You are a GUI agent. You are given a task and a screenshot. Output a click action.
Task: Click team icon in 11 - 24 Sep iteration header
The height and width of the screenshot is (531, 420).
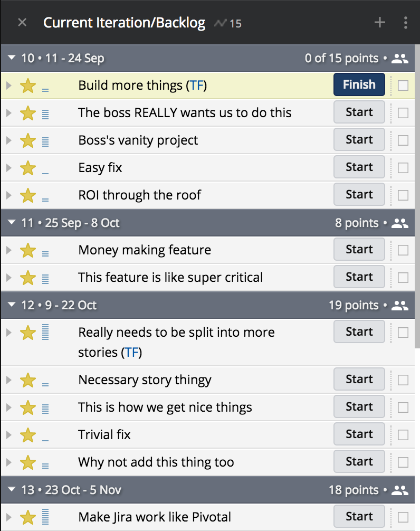[x=400, y=58]
